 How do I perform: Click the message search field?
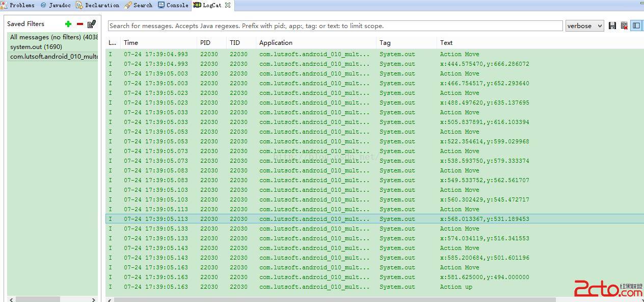(335, 26)
